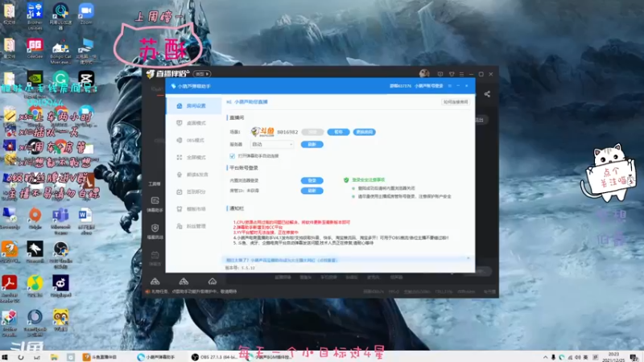
Task: Open the Acrobat Reader desktop icon
Action: pos(10,289)
